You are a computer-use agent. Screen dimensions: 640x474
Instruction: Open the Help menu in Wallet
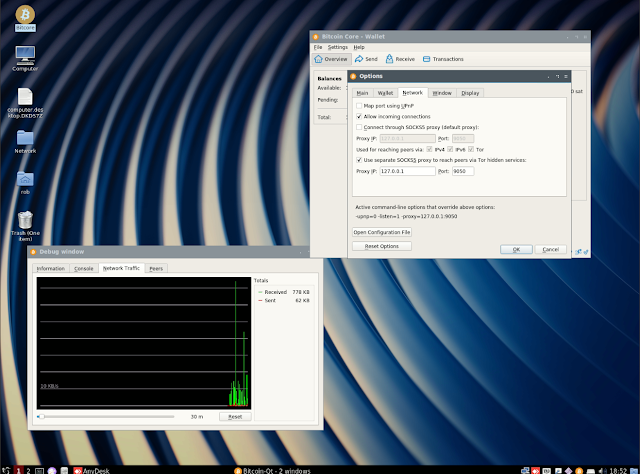tap(359, 47)
